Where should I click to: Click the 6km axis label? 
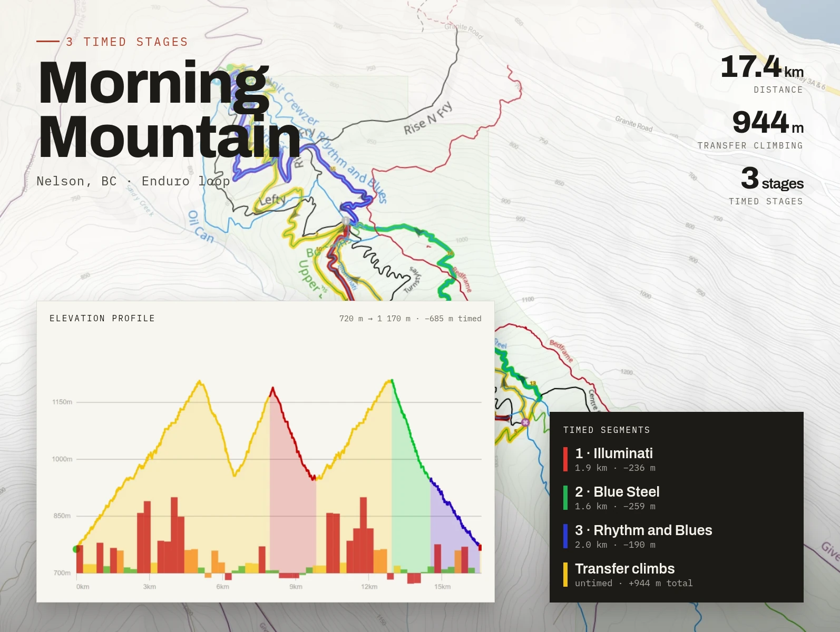(223, 587)
